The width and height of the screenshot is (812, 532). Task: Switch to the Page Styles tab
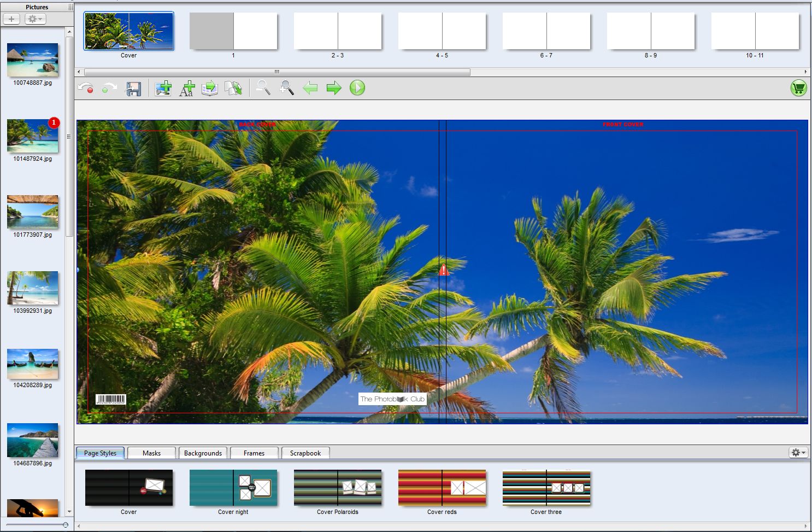click(100, 453)
